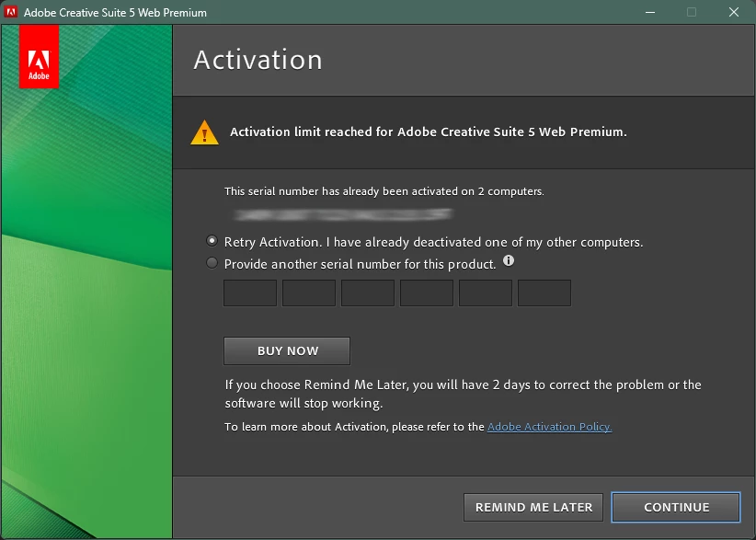The height and width of the screenshot is (540, 756).
Task: Open the Adobe Activation Policy link
Action: pyautogui.click(x=550, y=427)
